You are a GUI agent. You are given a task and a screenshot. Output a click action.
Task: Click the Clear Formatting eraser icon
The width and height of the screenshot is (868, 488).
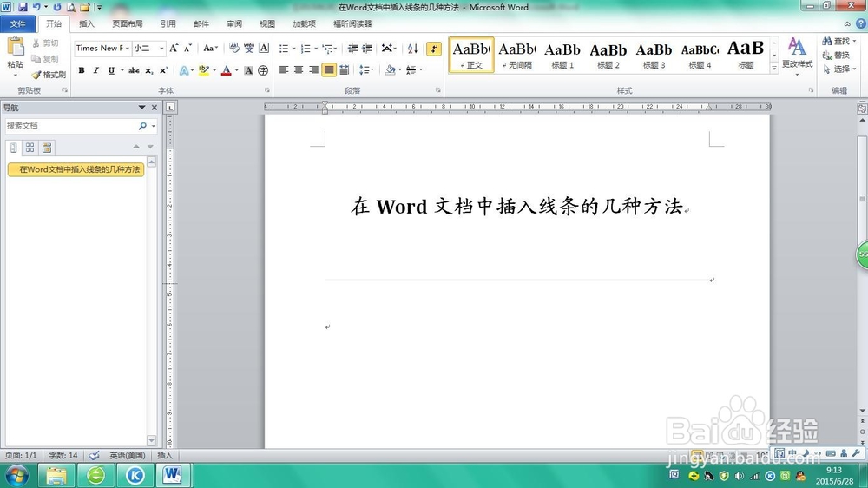coord(234,48)
